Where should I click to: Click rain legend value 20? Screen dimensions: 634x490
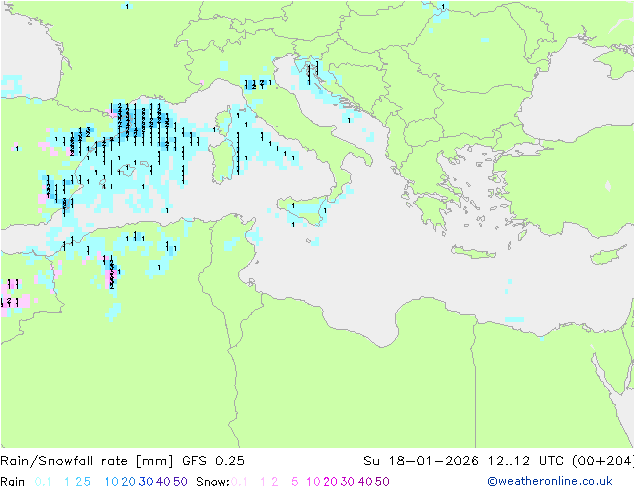(129, 482)
